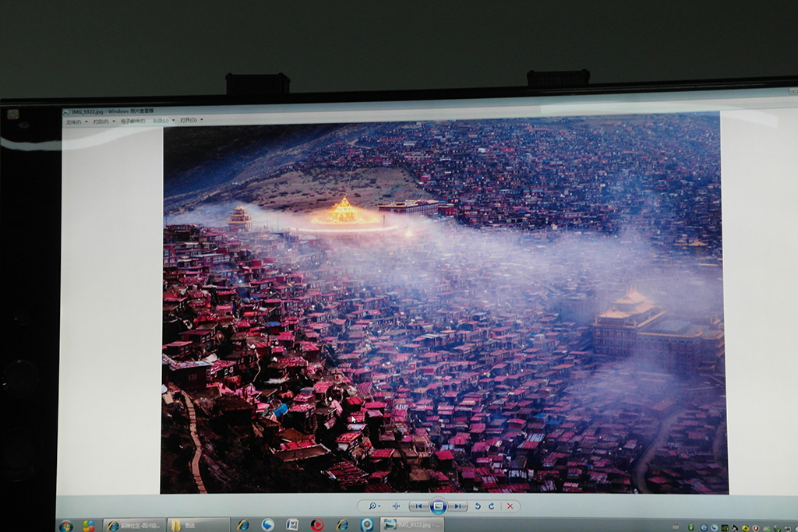Select the 电子邮件(E) option
This screenshot has width=798, height=532.
click(x=132, y=121)
